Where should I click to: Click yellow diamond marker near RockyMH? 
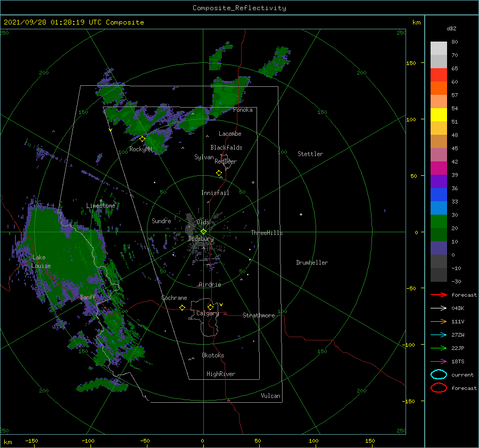pyautogui.click(x=142, y=139)
